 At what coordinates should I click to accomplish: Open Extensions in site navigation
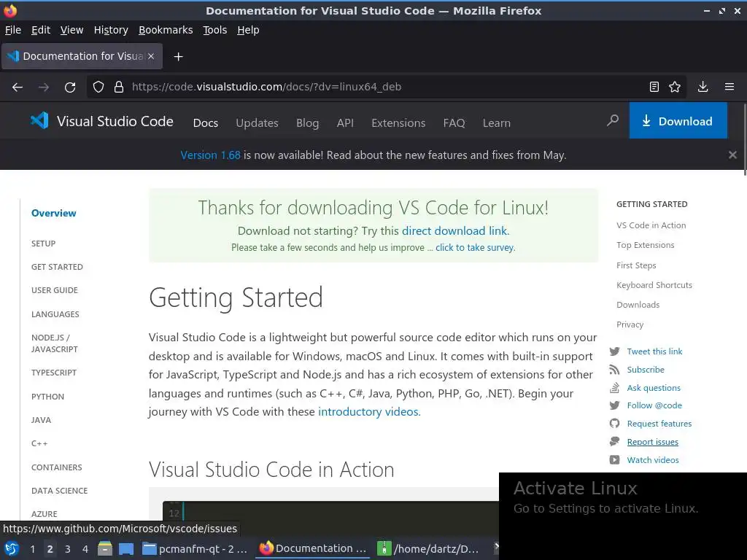(x=398, y=122)
